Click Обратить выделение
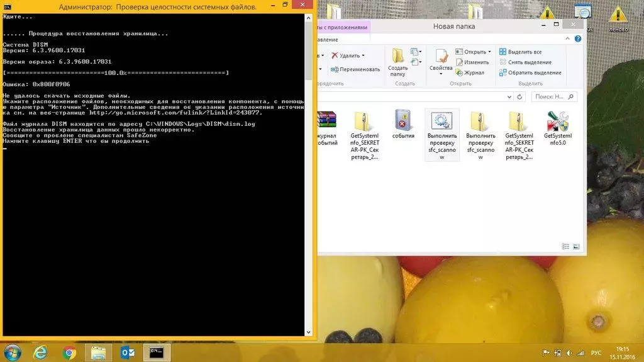 530,72
